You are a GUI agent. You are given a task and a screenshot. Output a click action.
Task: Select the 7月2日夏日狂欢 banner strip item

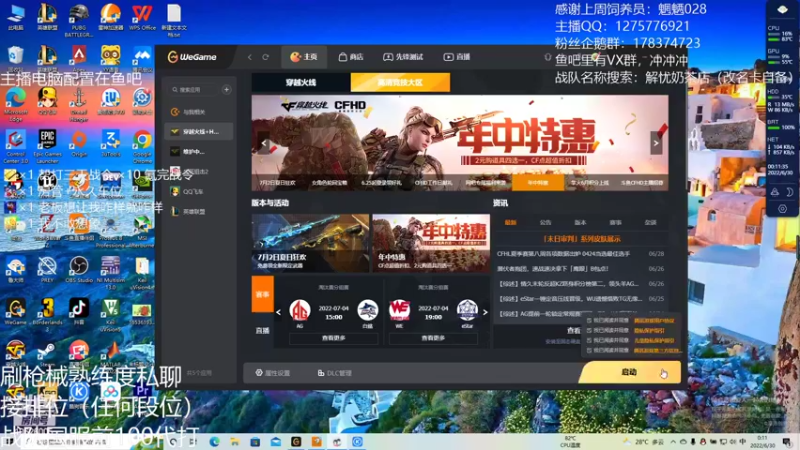click(278, 182)
